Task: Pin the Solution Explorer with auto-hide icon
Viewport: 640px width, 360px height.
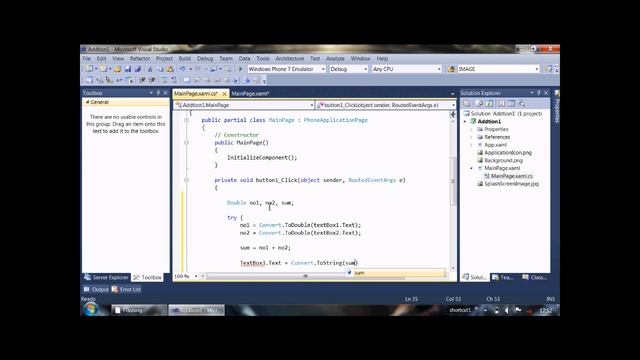Action: pos(539,93)
